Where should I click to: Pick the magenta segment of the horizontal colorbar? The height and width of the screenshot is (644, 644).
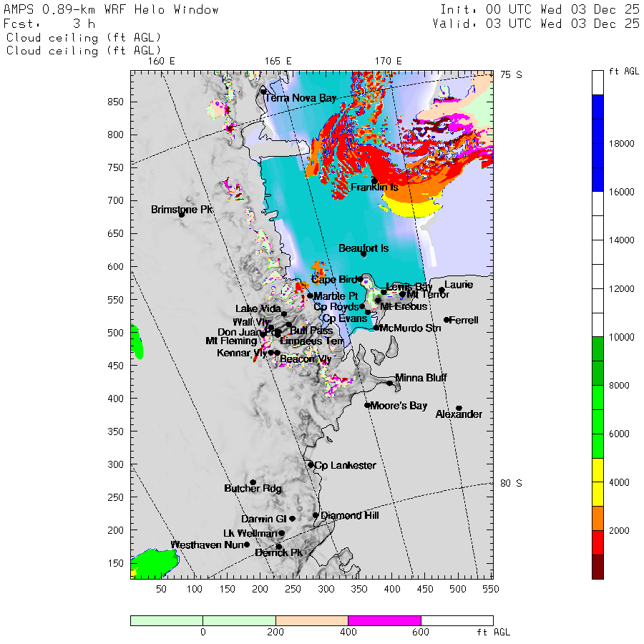click(384, 620)
